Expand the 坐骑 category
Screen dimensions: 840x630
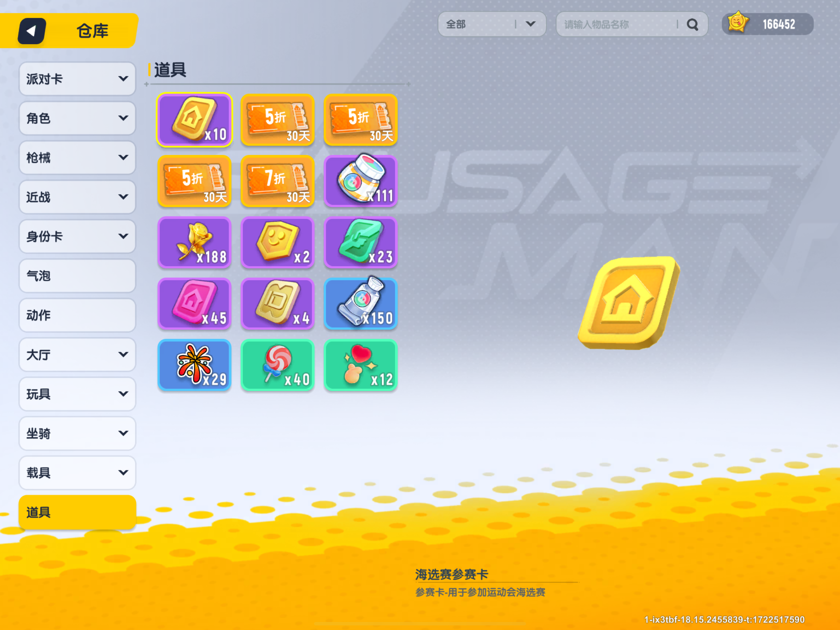pyautogui.click(x=77, y=433)
